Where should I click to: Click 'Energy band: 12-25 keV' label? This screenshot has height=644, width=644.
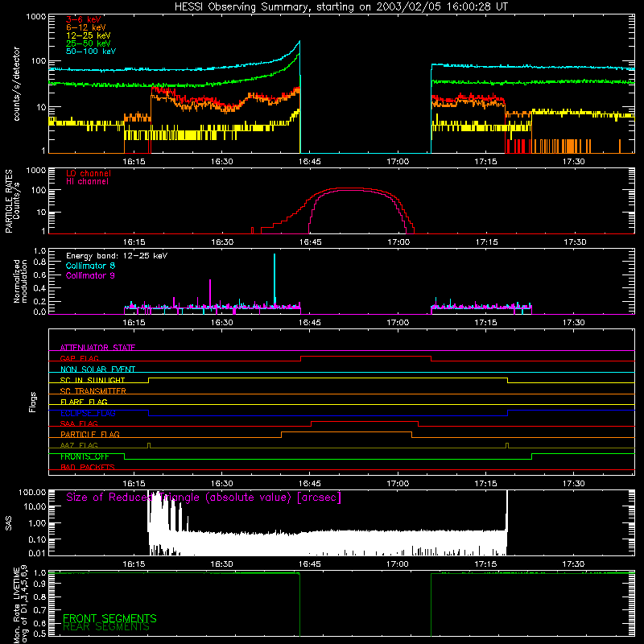click(116, 256)
